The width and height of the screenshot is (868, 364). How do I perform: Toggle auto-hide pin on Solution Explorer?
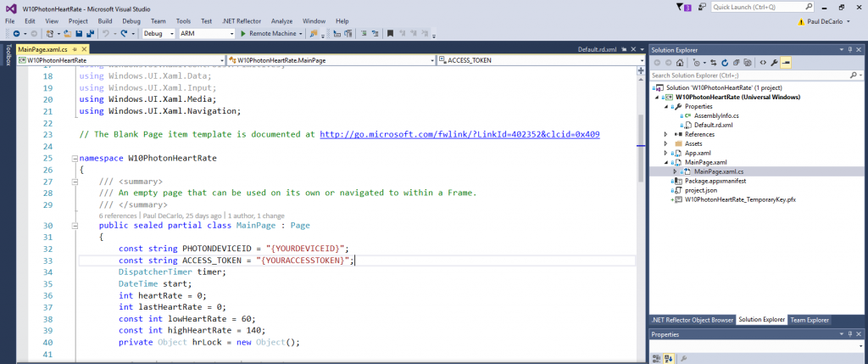[x=849, y=50]
